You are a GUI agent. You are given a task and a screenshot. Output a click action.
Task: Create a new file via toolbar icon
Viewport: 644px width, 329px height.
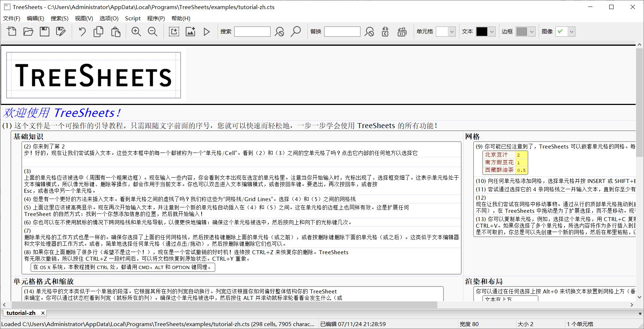click(12, 32)
